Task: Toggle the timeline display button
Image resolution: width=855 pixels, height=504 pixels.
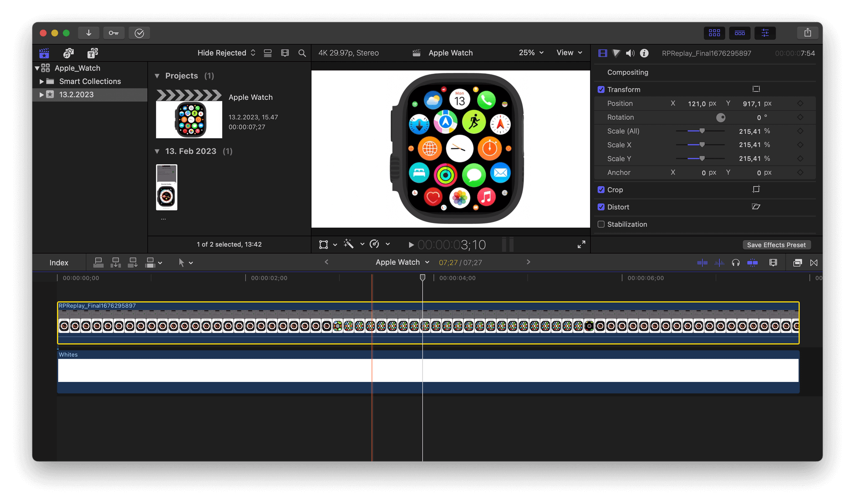Action: (x=740, y=33)
